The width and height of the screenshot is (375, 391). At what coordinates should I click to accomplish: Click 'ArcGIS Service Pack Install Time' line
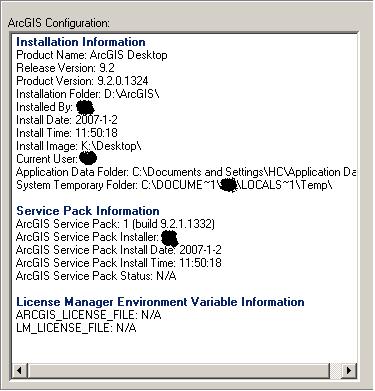pos(119,263)
